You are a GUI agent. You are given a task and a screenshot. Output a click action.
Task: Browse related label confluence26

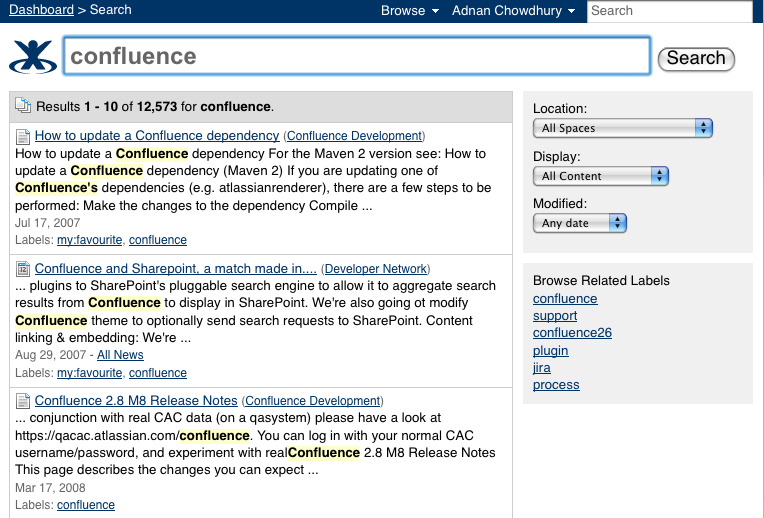click(x=573, y=333)
